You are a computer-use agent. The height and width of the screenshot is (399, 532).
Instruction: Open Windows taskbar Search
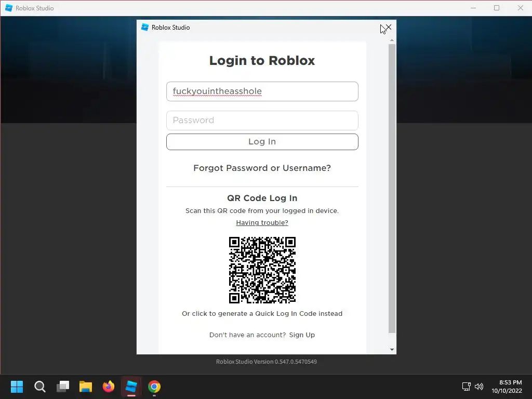pos(39,387)
